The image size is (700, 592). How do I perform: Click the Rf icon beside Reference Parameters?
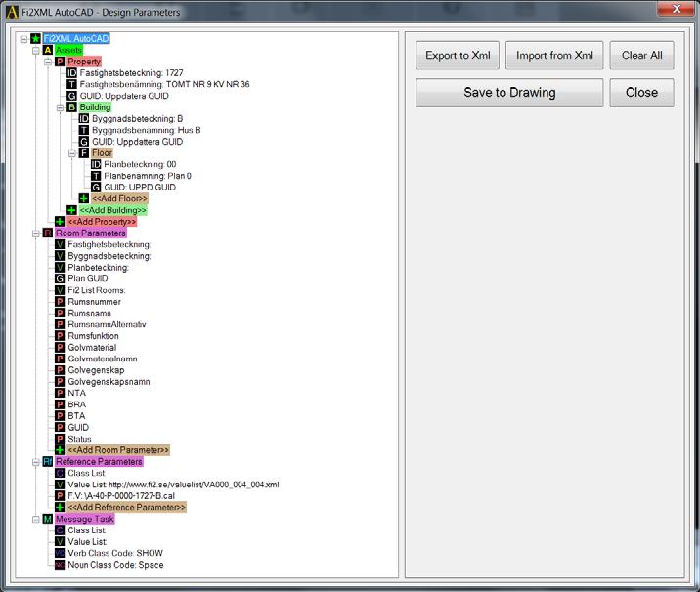[x=48, y=462]
